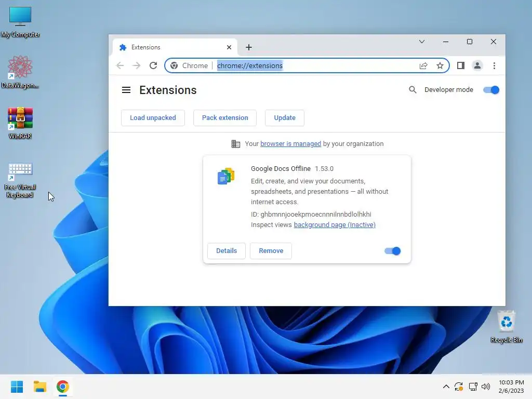The image size is (532, 399).
Task: Click the managed organization building icon
Action: (x=235, y=144)
